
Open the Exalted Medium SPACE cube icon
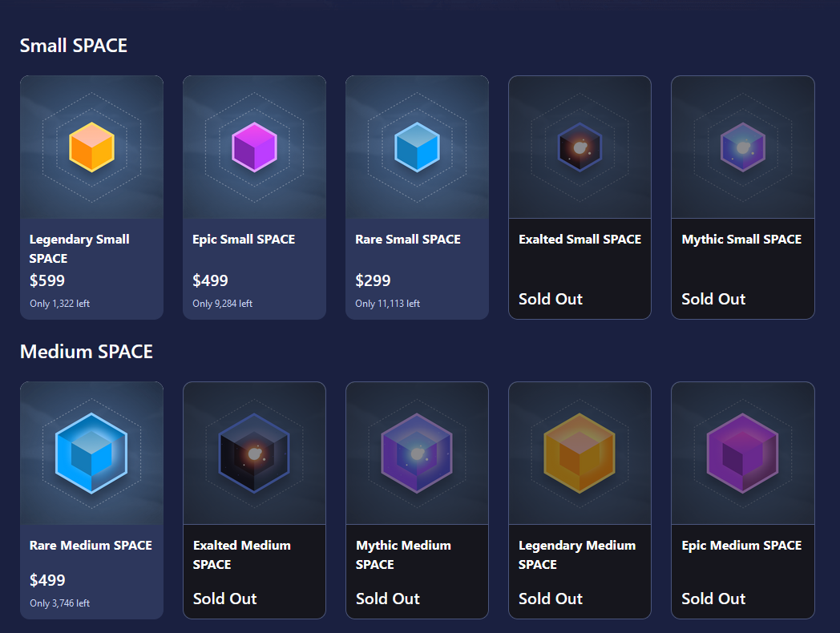pos(254,453)
